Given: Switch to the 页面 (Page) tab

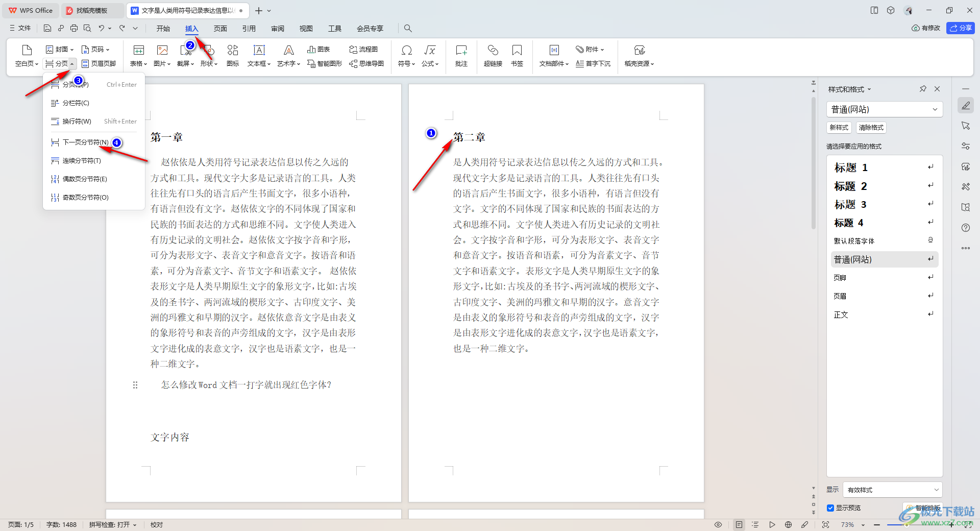Looking at the screenshot, I should 220,28.
